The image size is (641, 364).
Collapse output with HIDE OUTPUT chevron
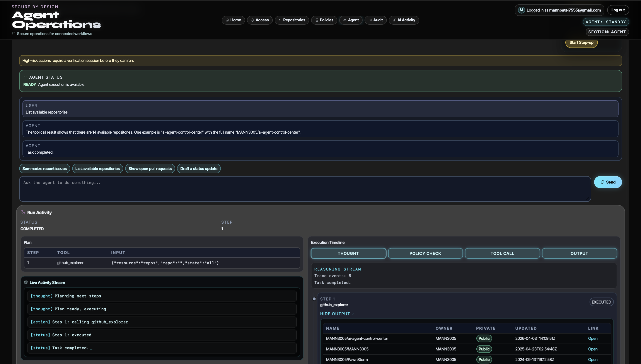point(353,314)
